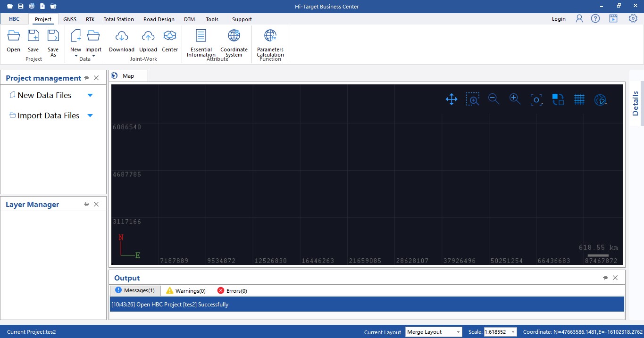This screenshot has width=644, height=338.
Task: Open settings with the gear icon
Action: (633, 18)
